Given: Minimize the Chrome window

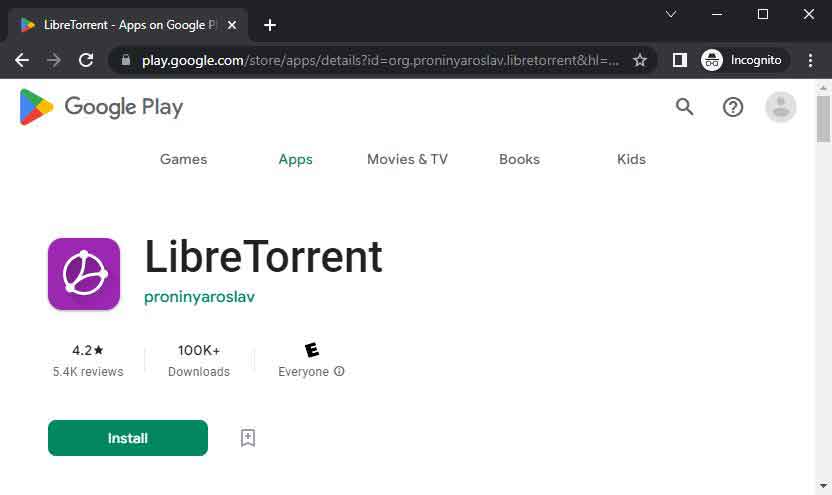Looking at the screenshot, I should [x=717, y=14].
